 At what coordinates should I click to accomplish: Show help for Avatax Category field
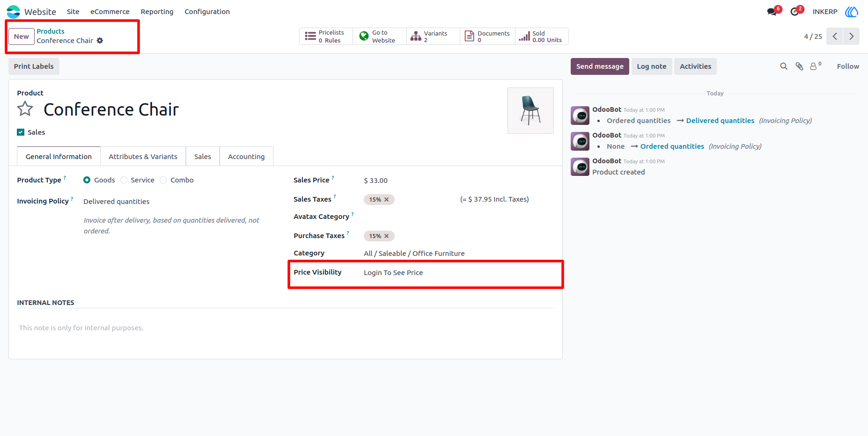tap(353, 214)
